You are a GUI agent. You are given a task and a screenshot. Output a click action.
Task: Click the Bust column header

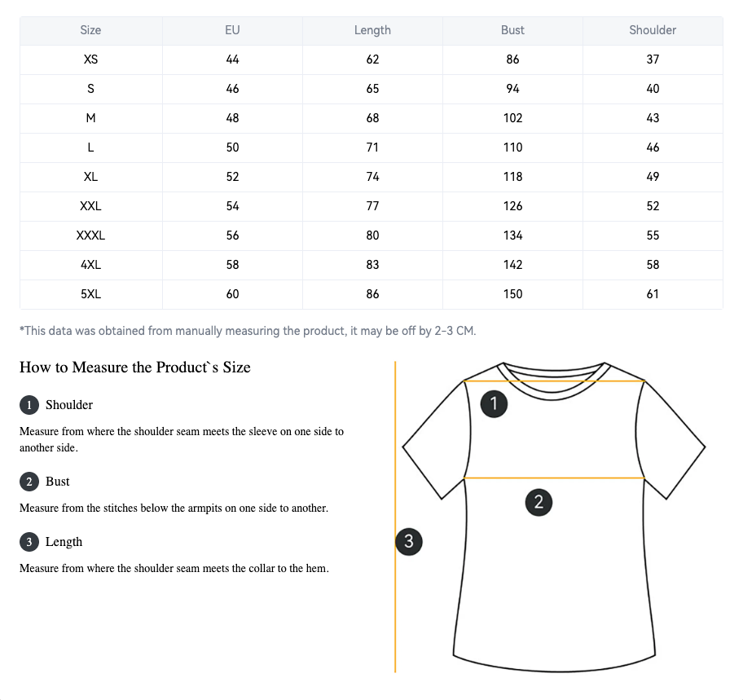click(512, 30)
